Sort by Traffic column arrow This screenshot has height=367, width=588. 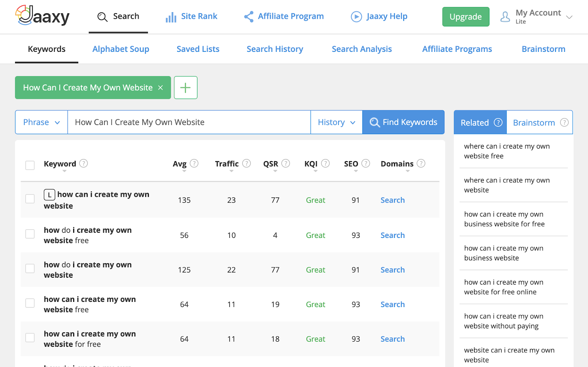pos(231,171)
